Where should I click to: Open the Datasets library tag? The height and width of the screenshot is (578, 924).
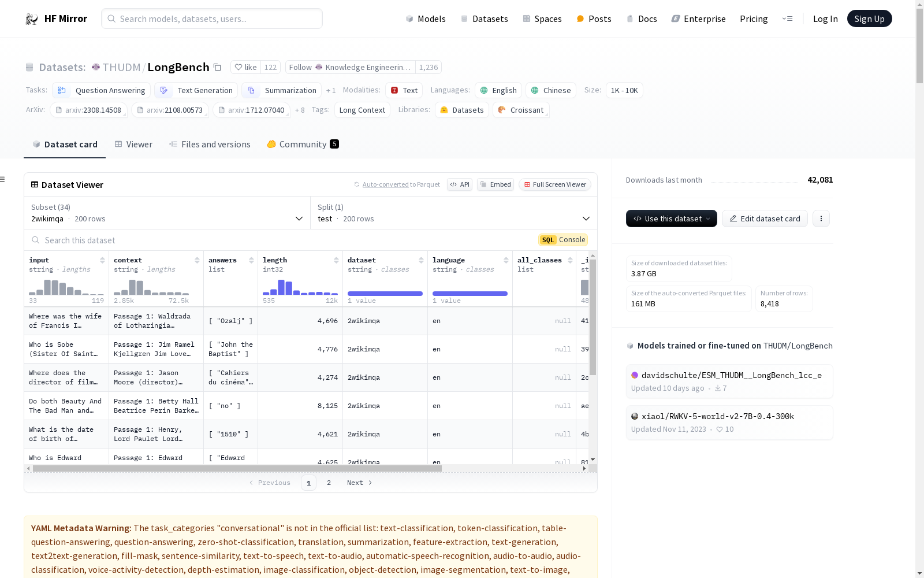[x=462, y=110]
